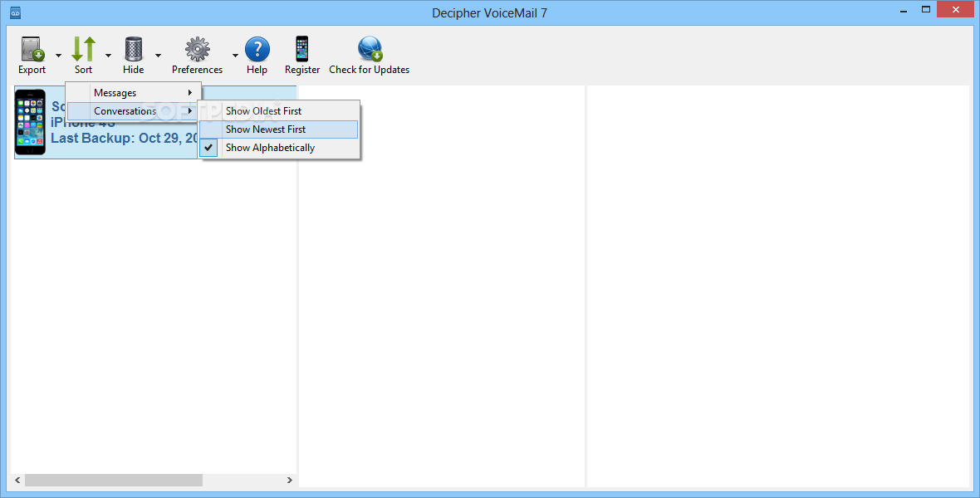This screenshot has width=980, height=498.
Task: Select checked Show Alphabetically option
Action: (x=279, y=148)
